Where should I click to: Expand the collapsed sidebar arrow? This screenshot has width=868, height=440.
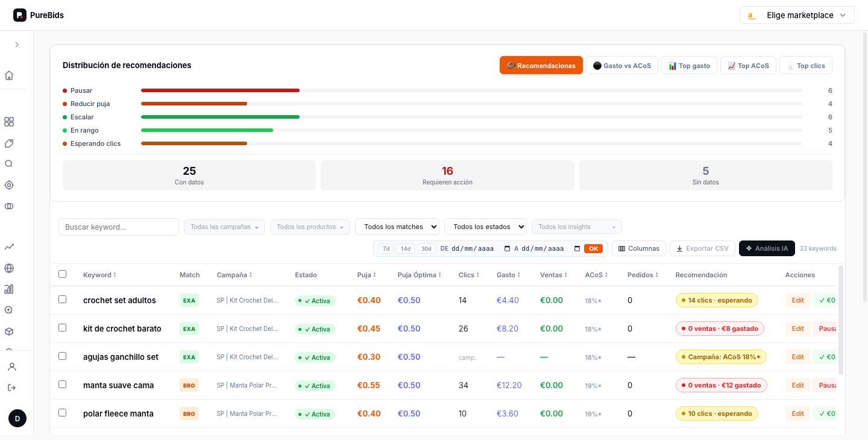[17, 45]
